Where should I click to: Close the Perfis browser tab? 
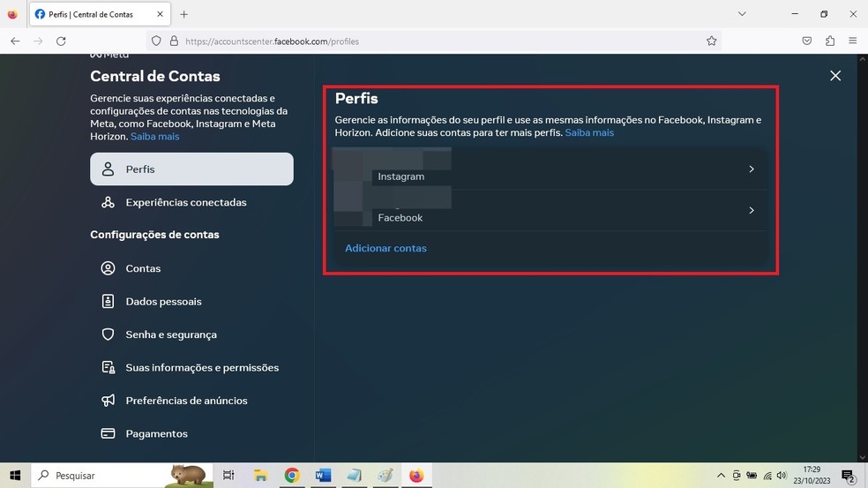[160, 14]
